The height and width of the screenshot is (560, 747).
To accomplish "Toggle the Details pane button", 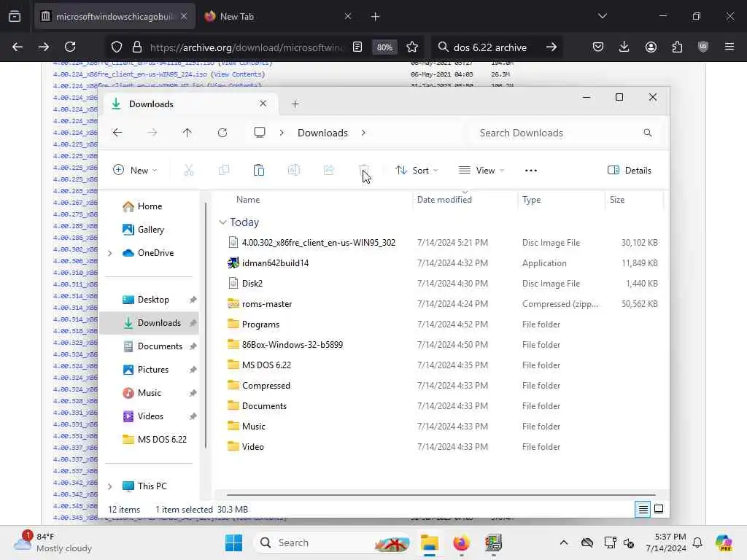I will pos(629,170).
